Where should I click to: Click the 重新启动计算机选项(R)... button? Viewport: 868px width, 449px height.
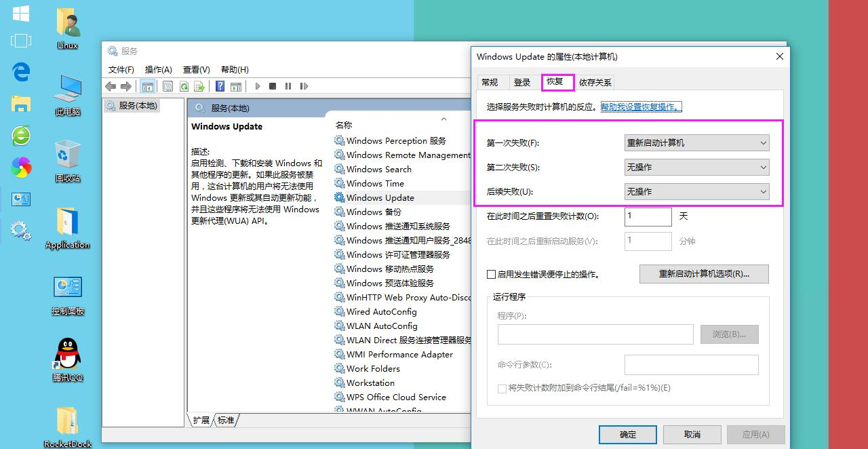click(704, 274)
